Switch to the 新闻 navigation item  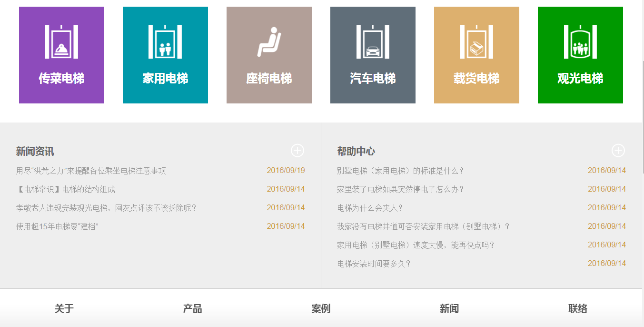click(449, 309)
